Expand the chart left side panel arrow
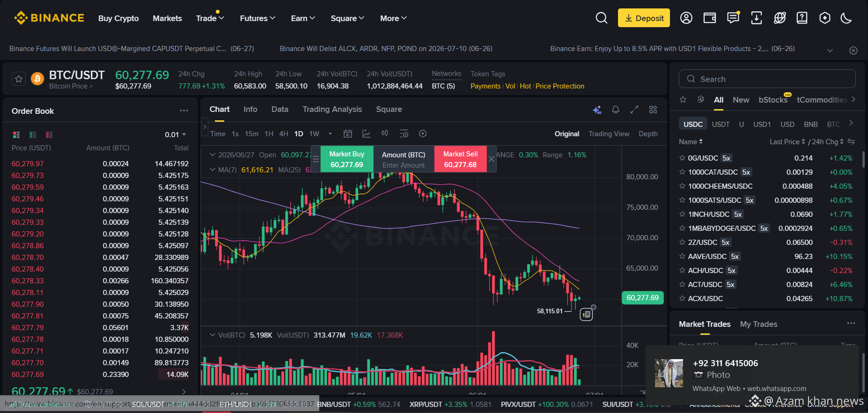Viewport: 868px width, 413px height. (205, 127)
